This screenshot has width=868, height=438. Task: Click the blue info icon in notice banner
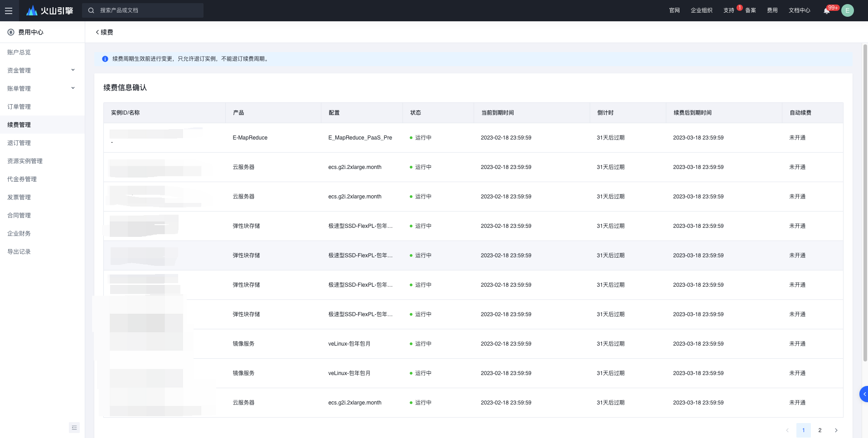click(105, 59)
